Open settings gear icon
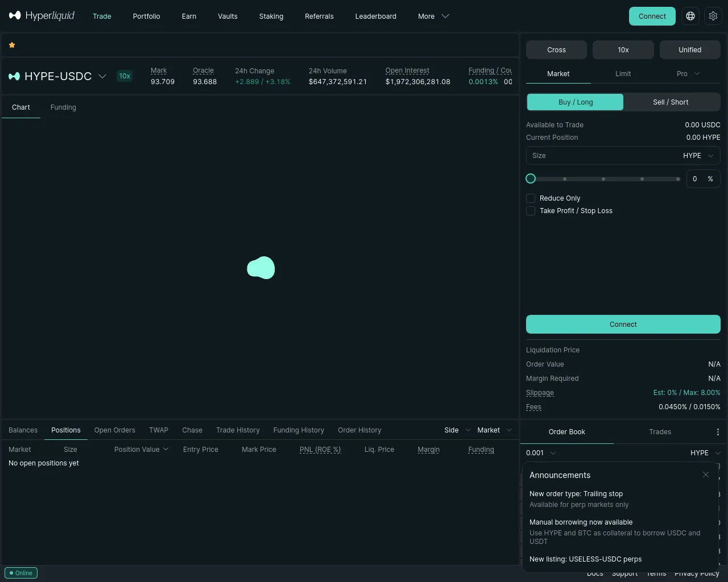 click(x=713, y=16)
